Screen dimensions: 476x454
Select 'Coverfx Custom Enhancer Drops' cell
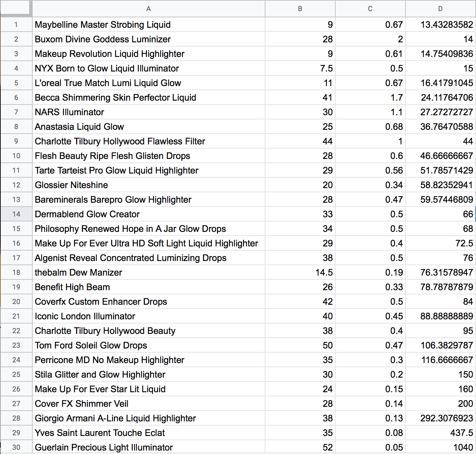click(x=149, y=302)
